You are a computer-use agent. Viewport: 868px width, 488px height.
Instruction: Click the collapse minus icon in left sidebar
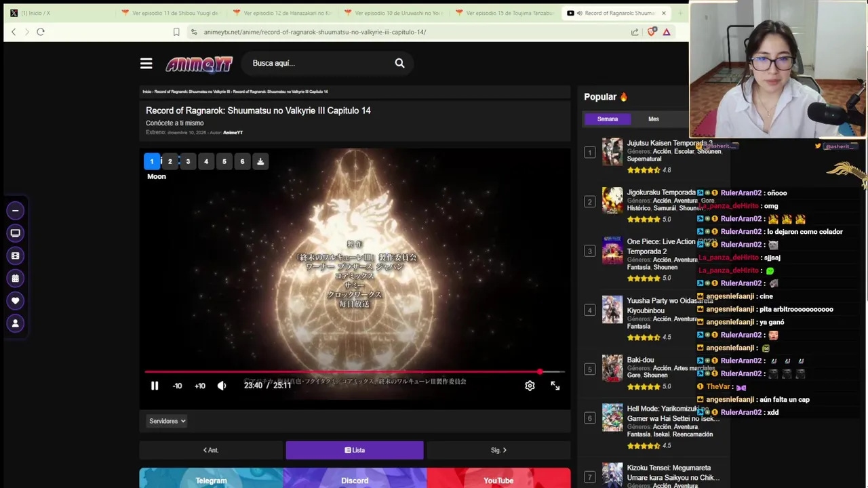pyautogui.click(x=15, y=211)
